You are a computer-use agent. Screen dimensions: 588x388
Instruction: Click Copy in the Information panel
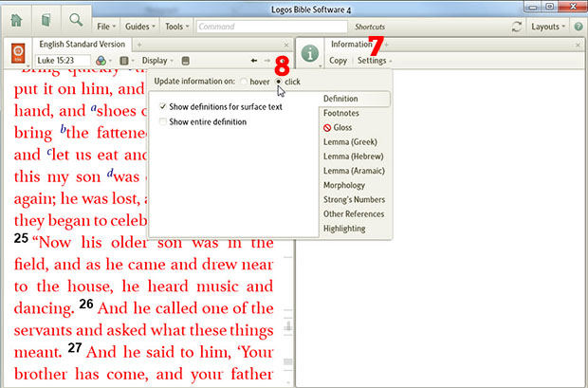338,61
